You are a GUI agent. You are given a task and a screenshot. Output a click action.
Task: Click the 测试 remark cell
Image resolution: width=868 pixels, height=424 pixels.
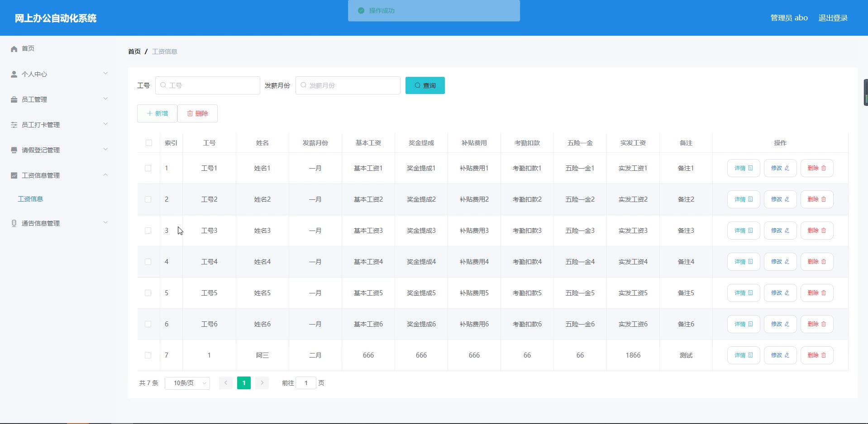pos(686,355)
